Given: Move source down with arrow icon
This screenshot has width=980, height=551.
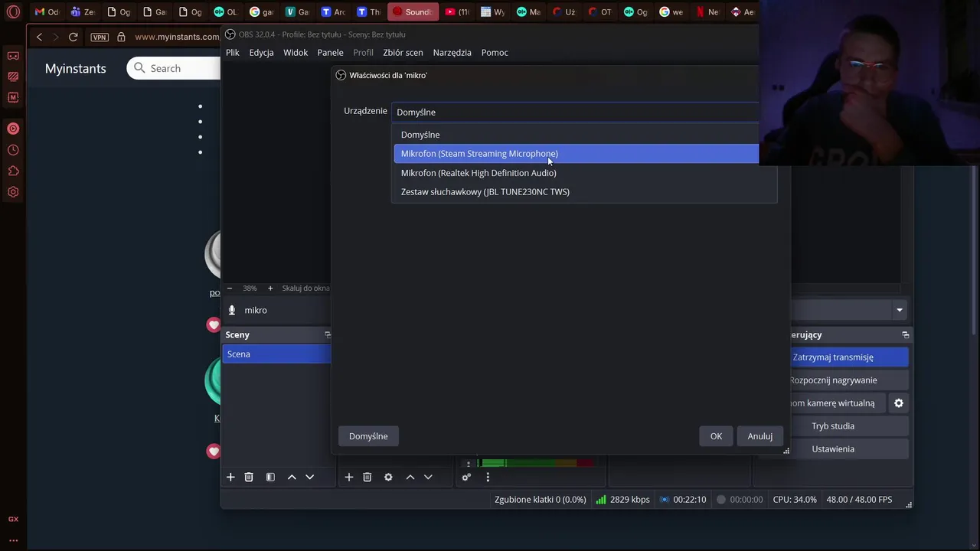Looking at the screenshot, I should click(x=428, y=477).
